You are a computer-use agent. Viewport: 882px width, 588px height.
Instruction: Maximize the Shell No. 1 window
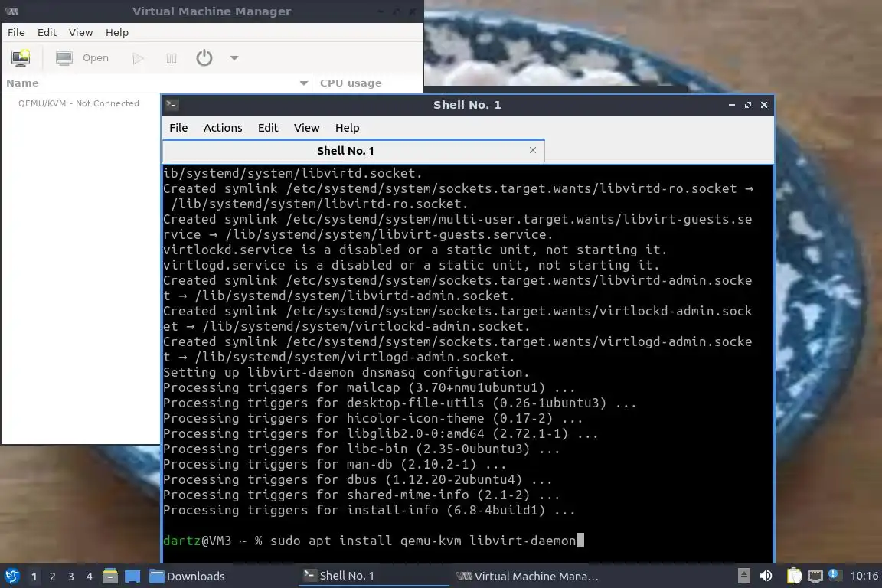(x=747, y=105)
